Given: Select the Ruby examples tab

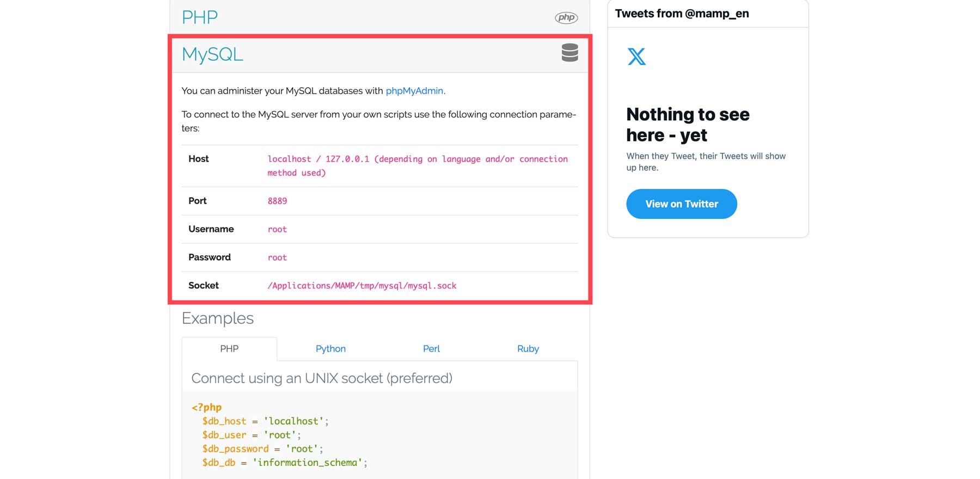Looking at the screenshot, I should [x=528, y=349].
